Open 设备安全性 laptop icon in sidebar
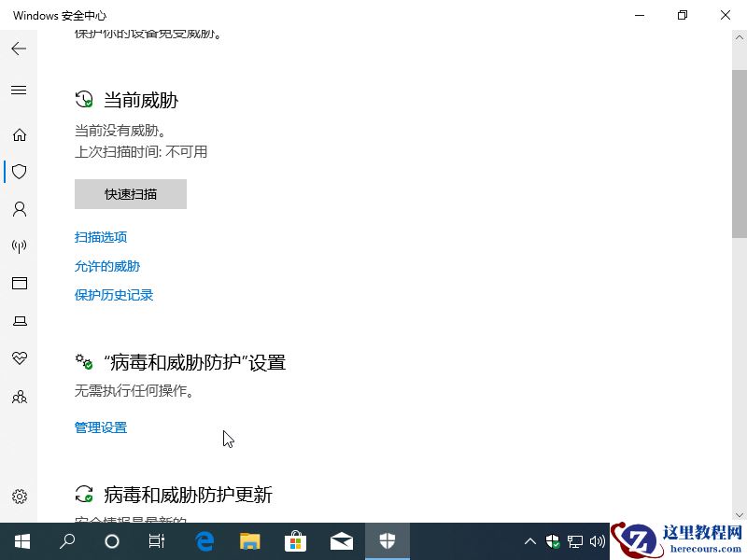The width and height of the screenshot is (747, 560). [19, 321]
